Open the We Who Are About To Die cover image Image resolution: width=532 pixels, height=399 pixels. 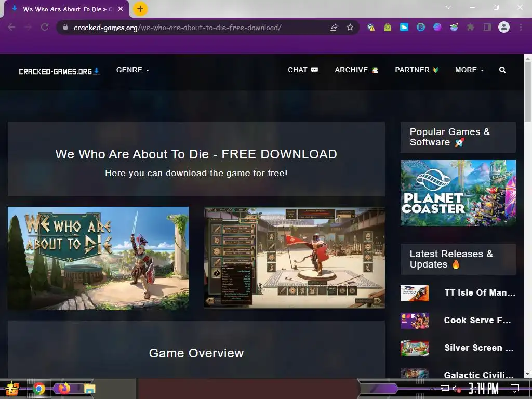tap(98, 258)
